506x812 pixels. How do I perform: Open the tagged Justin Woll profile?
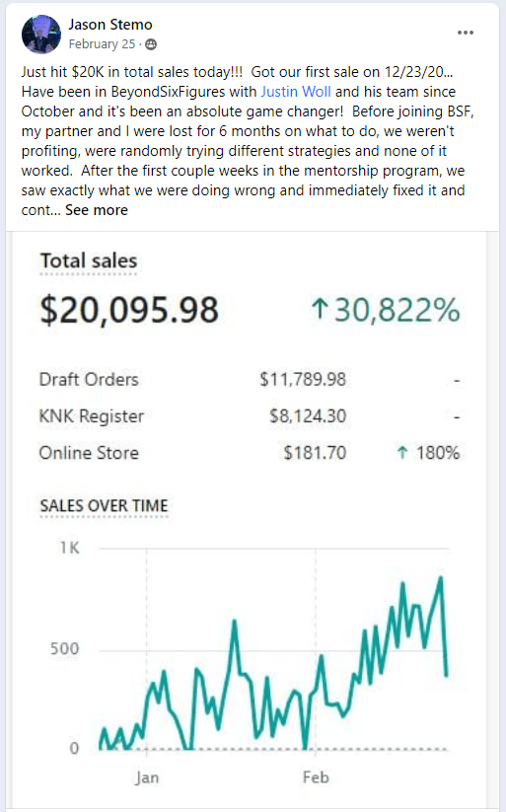[x=295, y=92]
